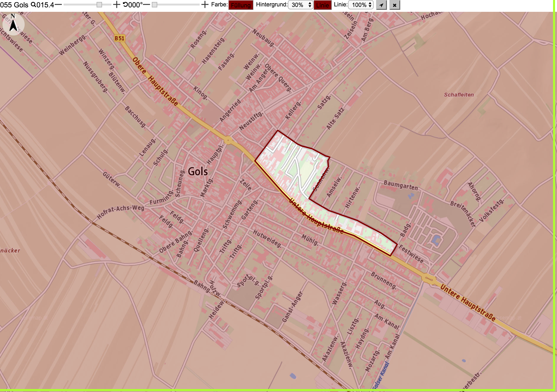Click the zoom minus icon
Image resolution: width=557 pixels, height=392 pixels.
click(58, 4)
